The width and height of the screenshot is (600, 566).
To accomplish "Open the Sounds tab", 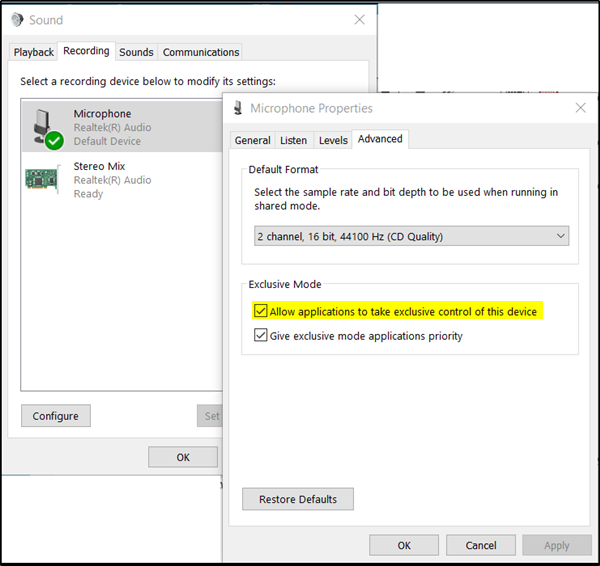I will pyautogui.click(x=136, y=52).
